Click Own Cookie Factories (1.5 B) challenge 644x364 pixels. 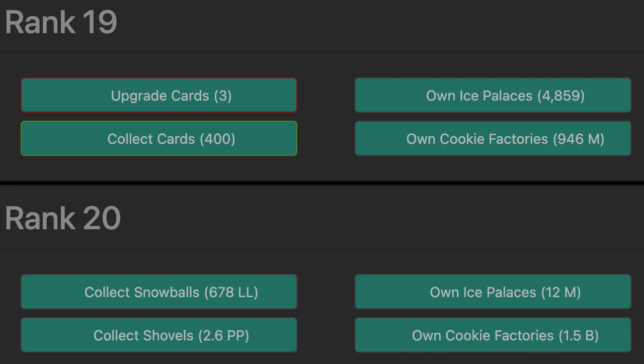[493, 335]
